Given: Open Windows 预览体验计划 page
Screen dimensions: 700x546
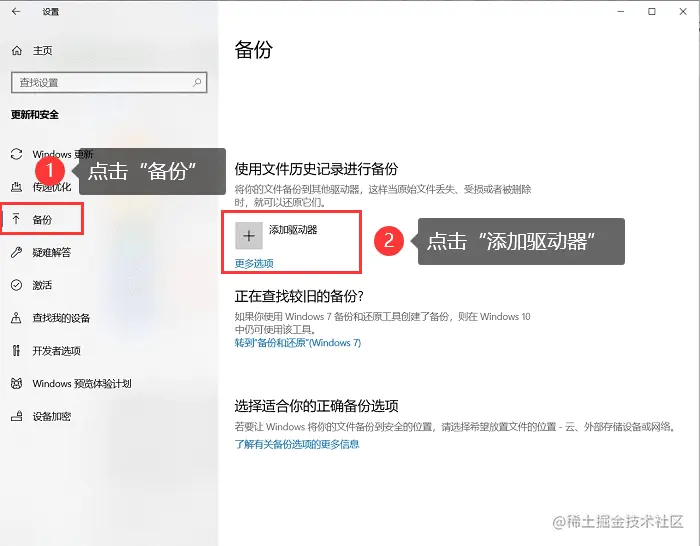Looking at the screenshot, I should coord(82,383).
